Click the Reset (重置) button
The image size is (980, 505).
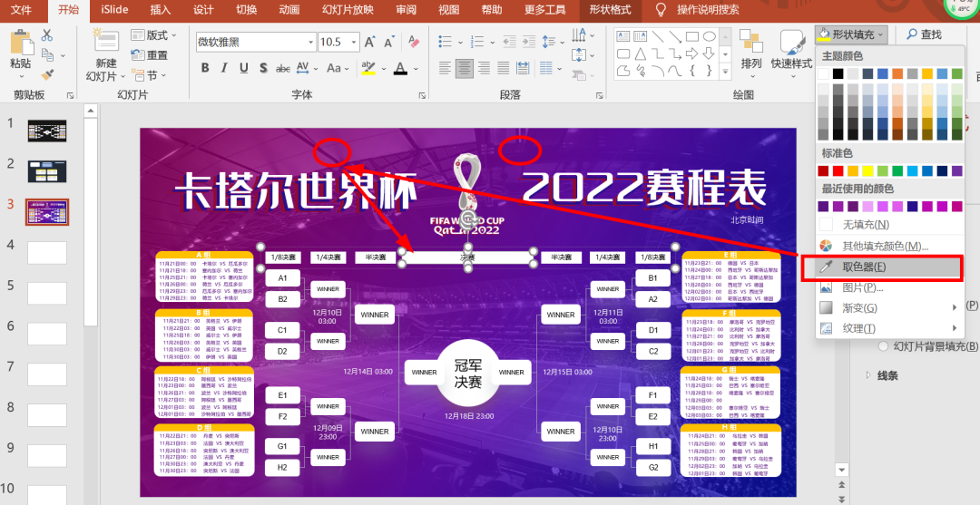click(x=150, y=55)
